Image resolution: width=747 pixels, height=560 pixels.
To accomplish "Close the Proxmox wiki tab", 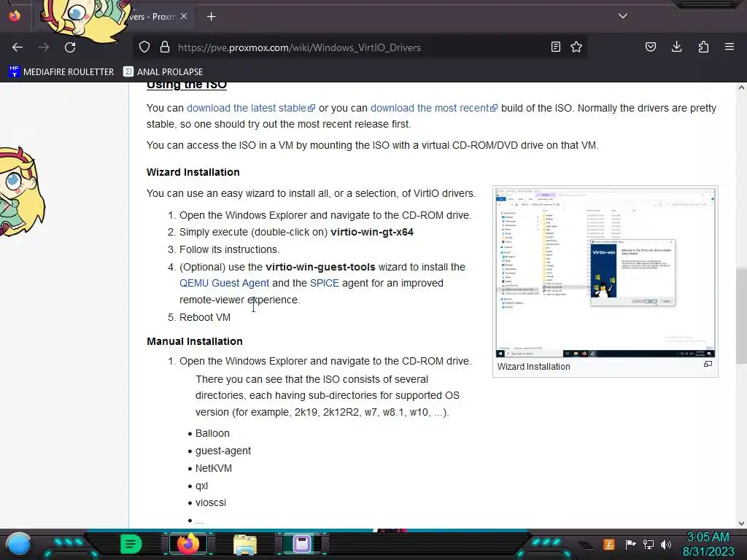I will click(184, 17).
